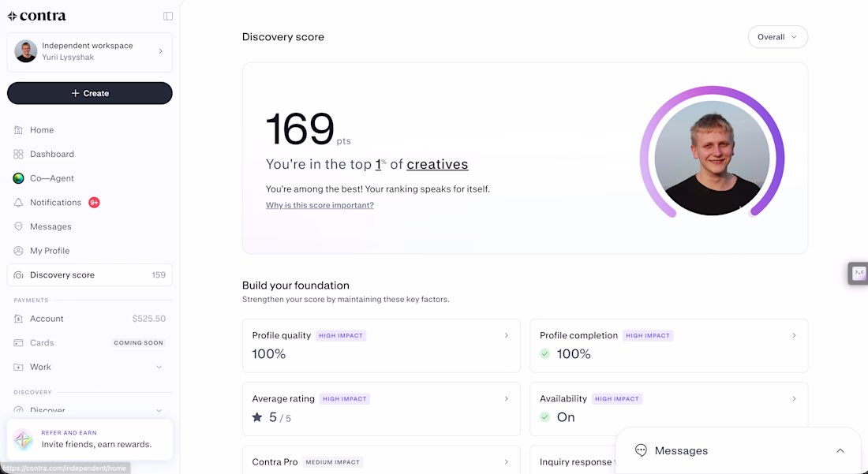This screenshot has height=474, width=868.
Task: Click the Profile quality chevron arrow
Action: (x=506, y=335)
